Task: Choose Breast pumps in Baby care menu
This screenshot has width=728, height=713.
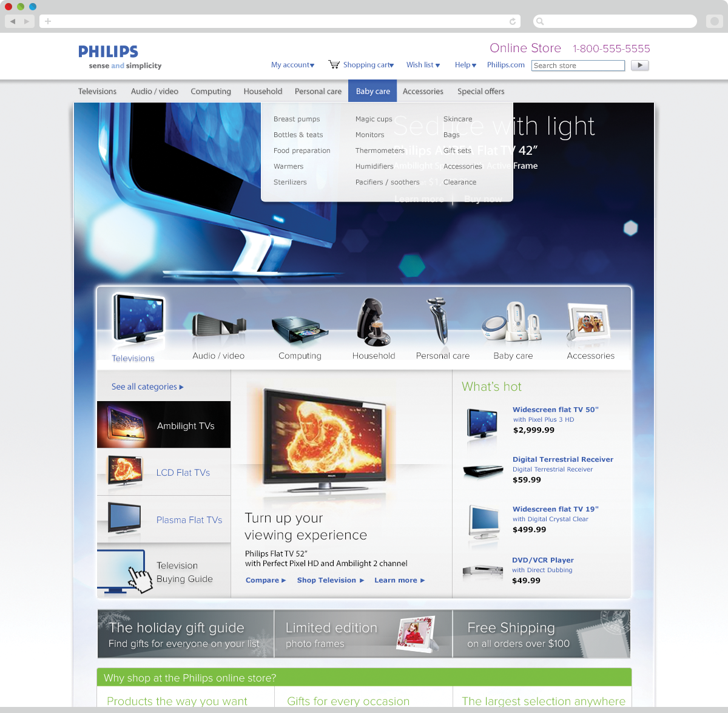Action: (297, 119)
